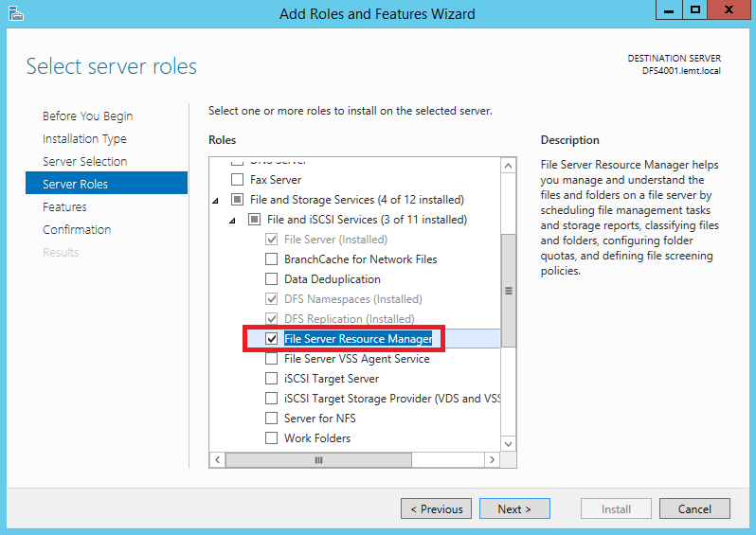Uncheck File Server Resource Manager
The image size is (756, 535).
[272, 339]
